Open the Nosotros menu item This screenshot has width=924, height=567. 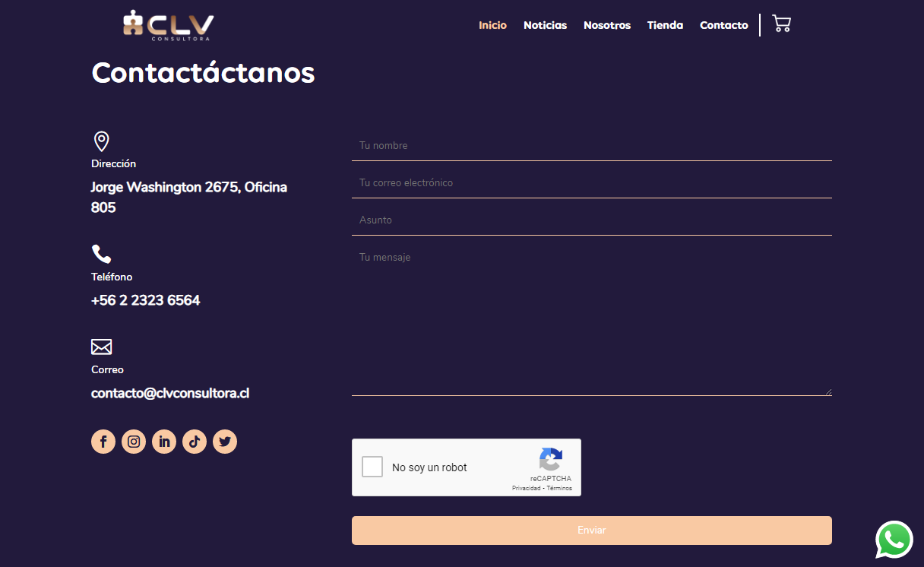click(x=606, y=25)
